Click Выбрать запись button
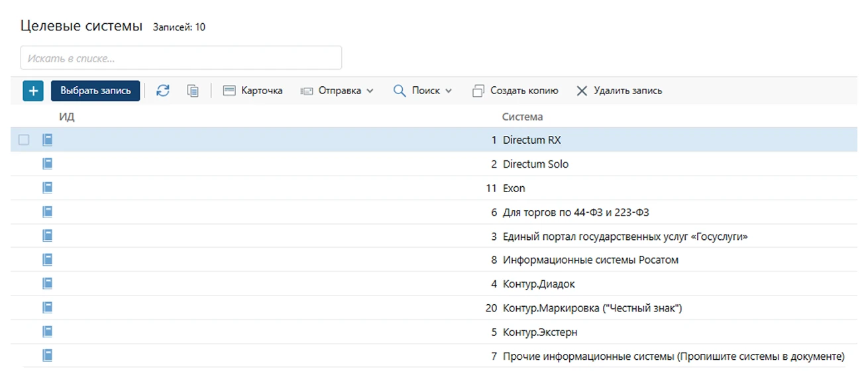 [95, 91]
